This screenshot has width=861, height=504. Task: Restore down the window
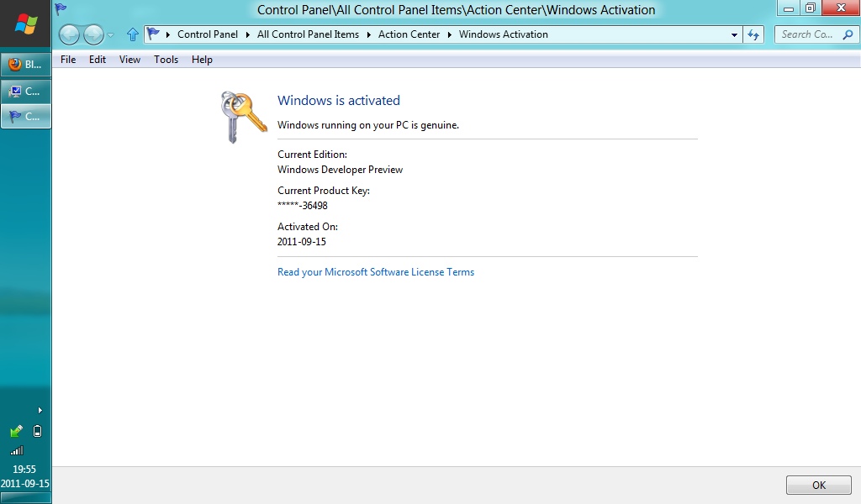(x=810, y=8)
